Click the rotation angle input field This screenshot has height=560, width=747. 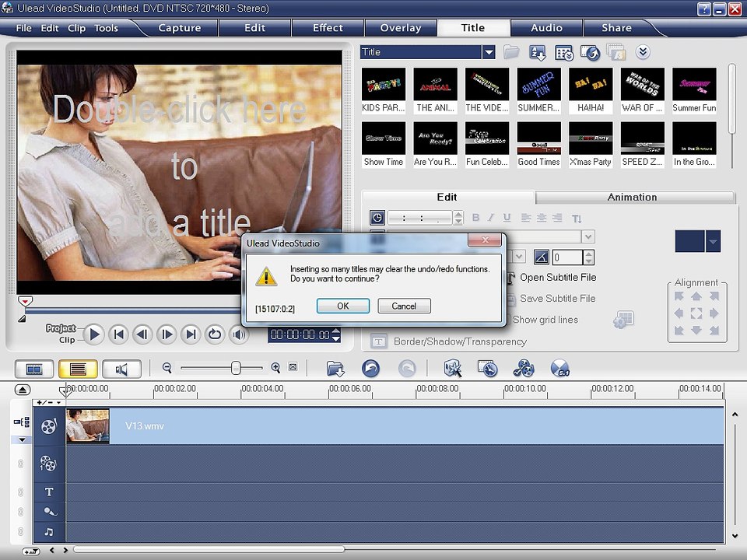(567, 257)
